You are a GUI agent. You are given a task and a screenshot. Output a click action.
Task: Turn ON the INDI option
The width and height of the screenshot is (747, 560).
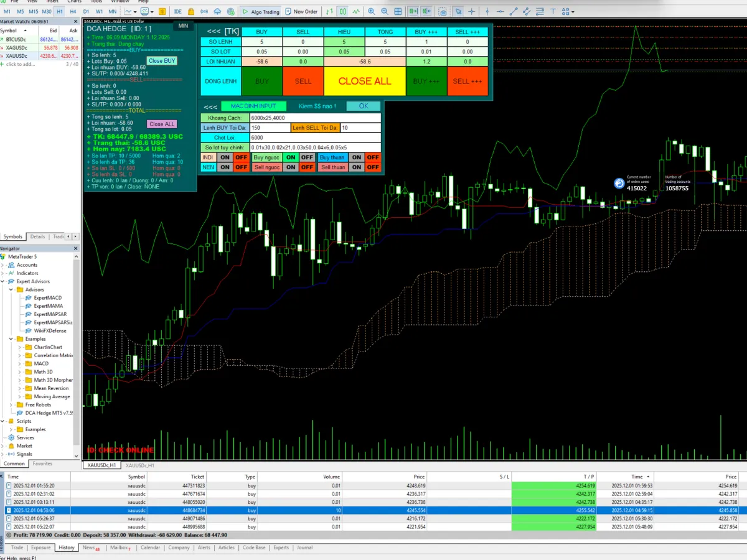point(225,157)
